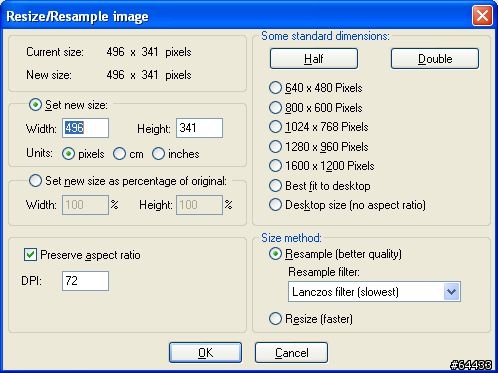Click the percentage Height field
Image resolution: width=498 pixels, height=373 pixels.
click(199, 205)
